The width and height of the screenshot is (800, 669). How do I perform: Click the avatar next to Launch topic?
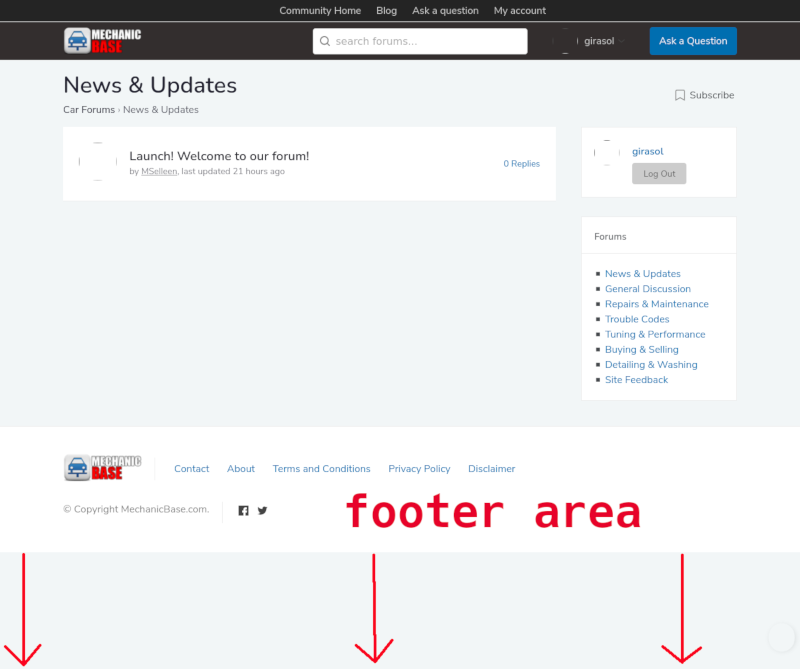tap(98, 161)
